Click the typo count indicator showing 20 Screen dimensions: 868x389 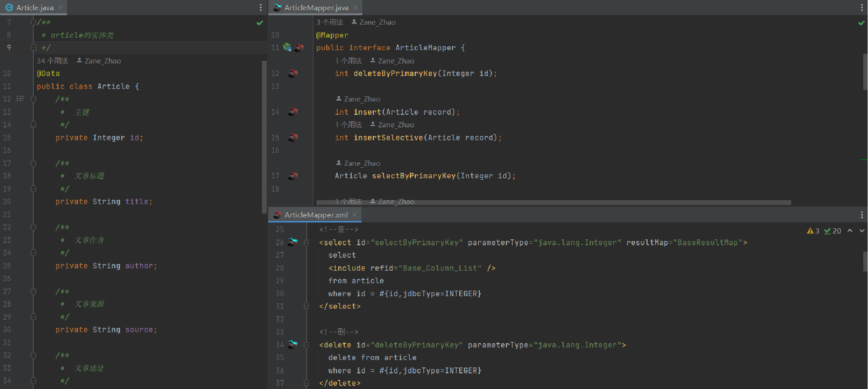[832, 231]
